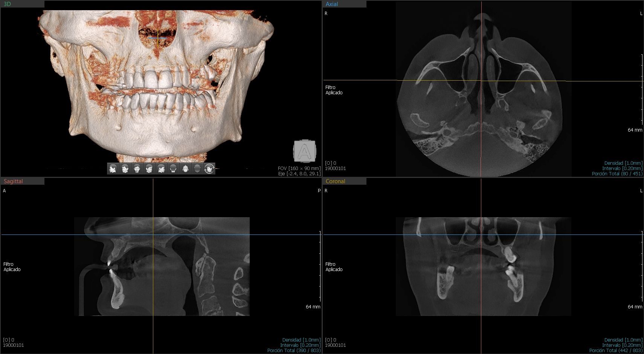Click the auto-rotate head icon with circular arrows
This screenshot has width=644, height=354.
pos(209,169)
